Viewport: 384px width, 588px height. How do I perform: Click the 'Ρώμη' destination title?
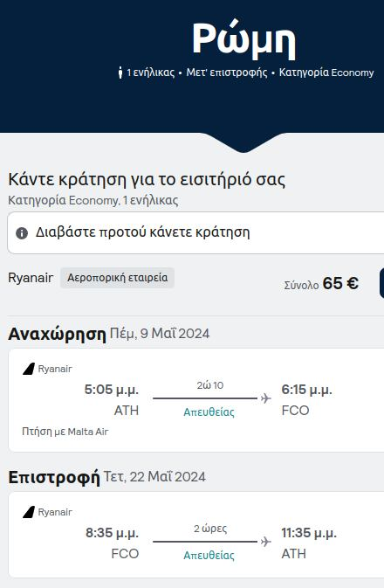coord(243,39)
